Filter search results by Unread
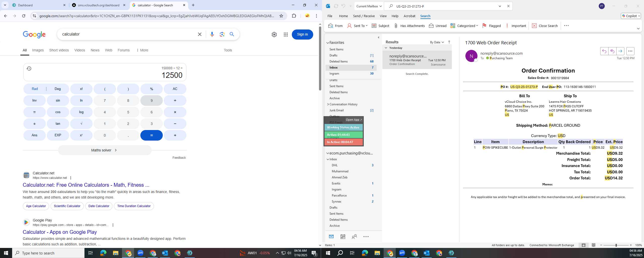Image resolution: width=644 pixels, height=258 pixels. [x=438, y=26]
